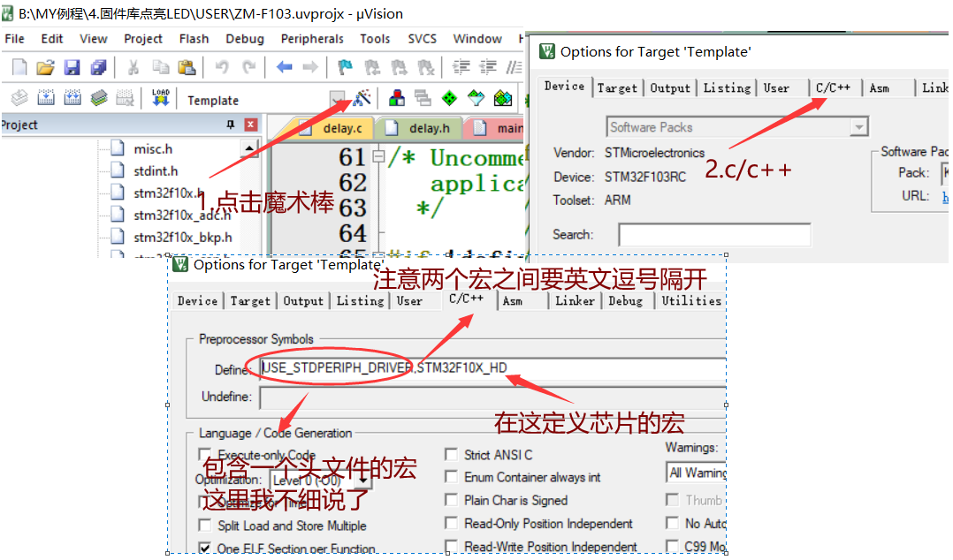This screenshot has height=560, width=953.
Task: Expand the Software Packs dropdown
Action: [x=858, y=127]
